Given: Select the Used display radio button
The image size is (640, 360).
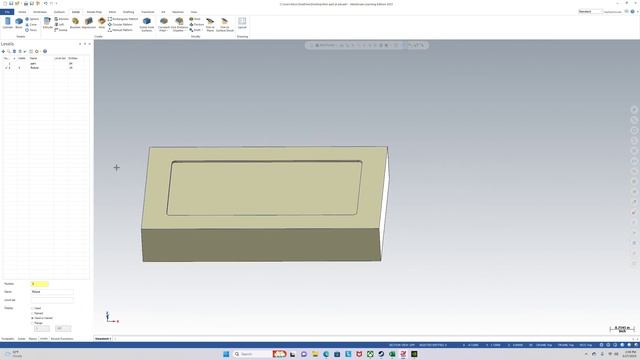Looking at the screenshot, I should 32,309.
